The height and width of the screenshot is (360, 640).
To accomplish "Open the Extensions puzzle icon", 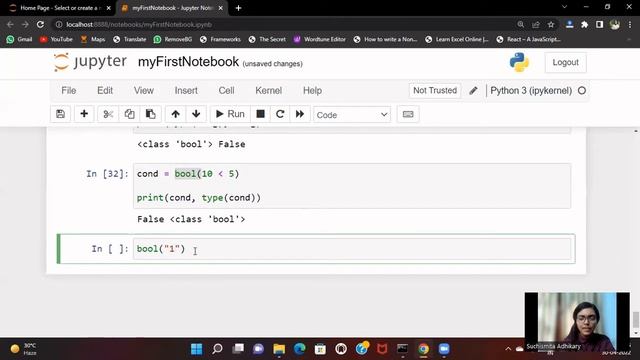I will coord(584,24).
